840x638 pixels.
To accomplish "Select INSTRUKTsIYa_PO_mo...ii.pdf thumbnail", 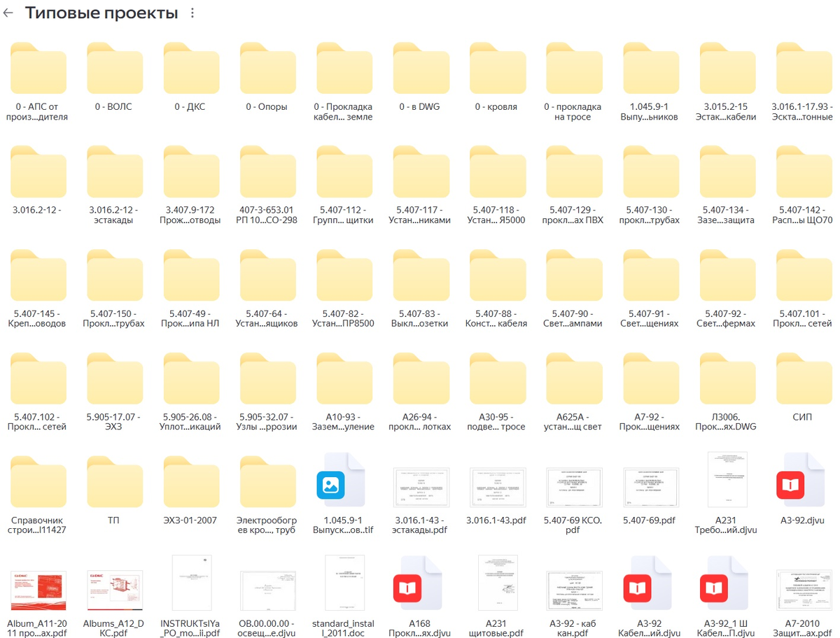I will (x=191, y=583).
